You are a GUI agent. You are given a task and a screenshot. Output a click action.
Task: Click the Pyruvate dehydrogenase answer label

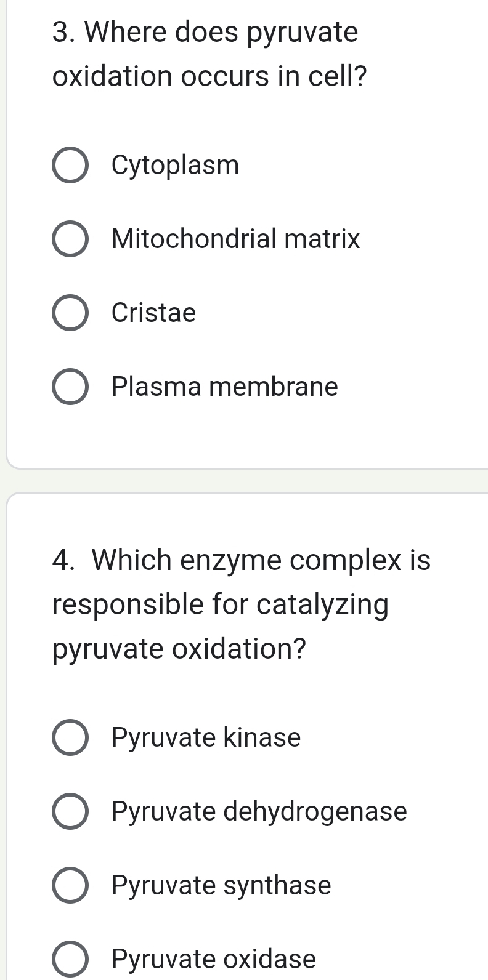pos(259,811)
